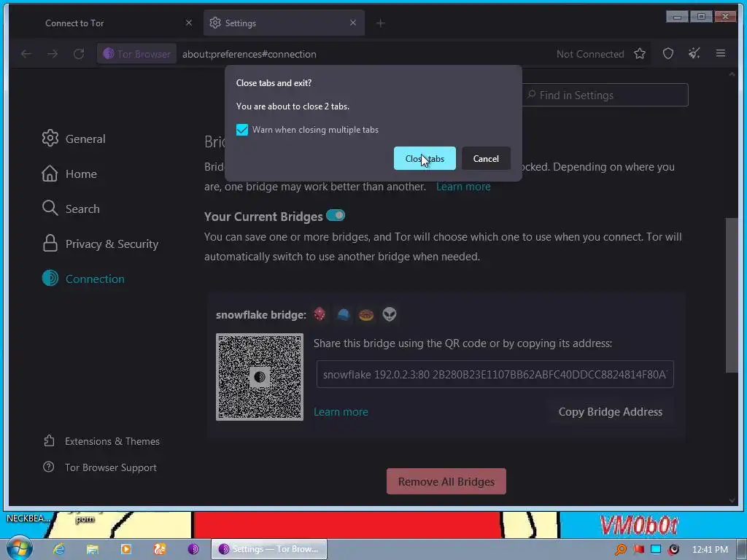Open the Windows Start menu
This screenshot has width=747, height=560.
pos(19,548)
